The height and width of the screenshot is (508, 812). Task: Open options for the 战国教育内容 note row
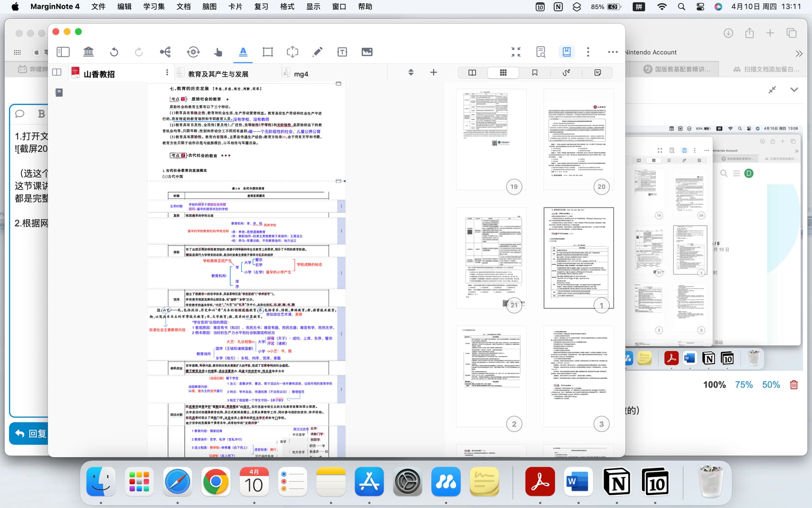[x=341, y=389]
